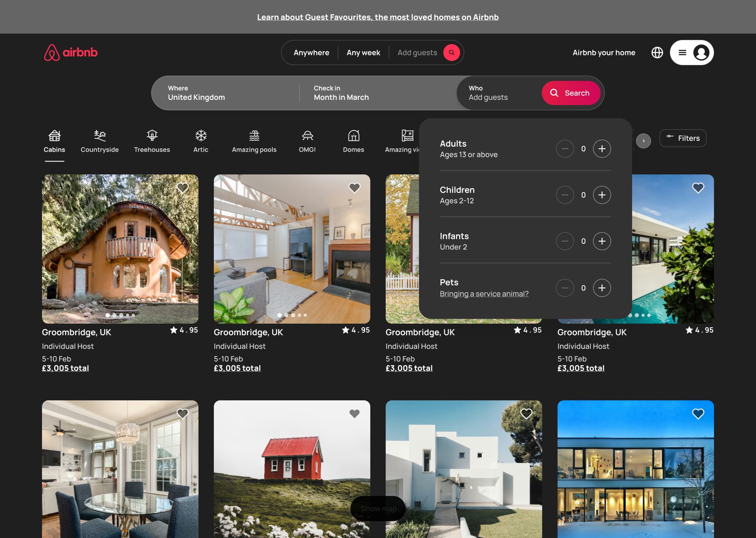Open Airbnb your home link
This screenshot has width=756, height=538.
point(604,53)
